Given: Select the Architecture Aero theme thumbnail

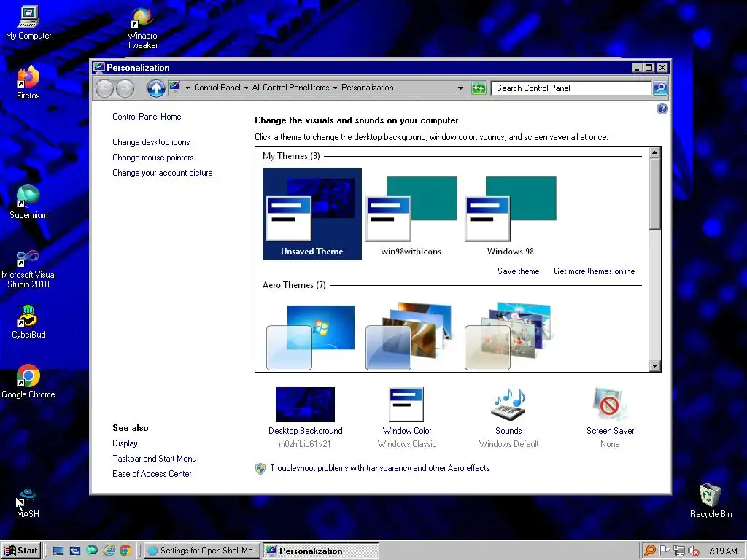Looking at the screenshot, I should pyautogui.click(x=409, y=336).
